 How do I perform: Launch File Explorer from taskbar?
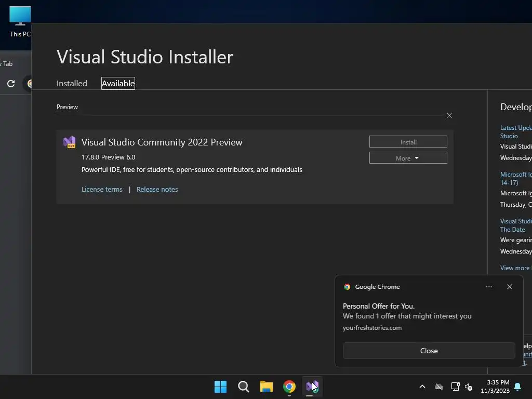click(x=267, y=387)
